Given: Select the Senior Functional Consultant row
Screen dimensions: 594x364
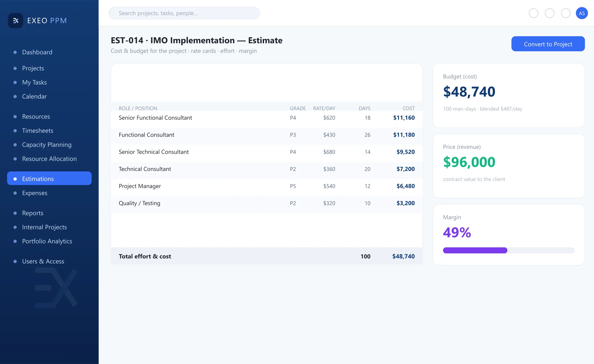Looking at the screenshot, I should pos(266,118).
